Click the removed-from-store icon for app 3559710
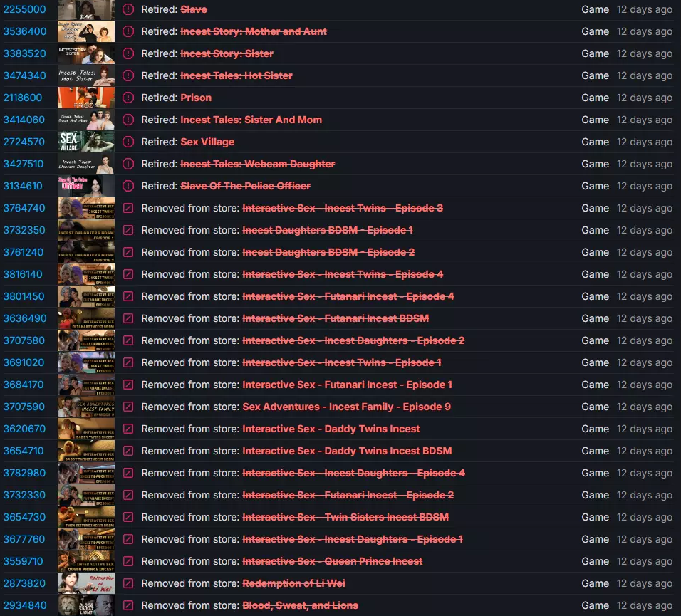Viewport: 681px width, 616px height. (x=128, y=561)
